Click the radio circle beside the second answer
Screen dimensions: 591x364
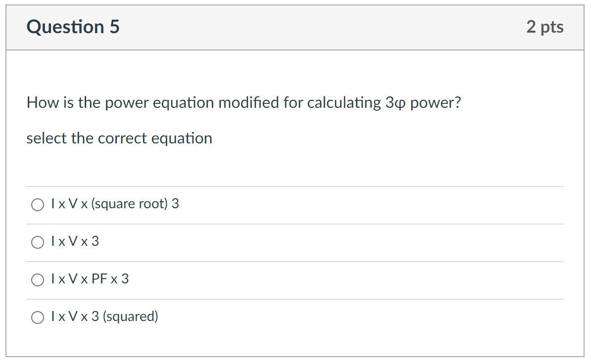point(37,242)
